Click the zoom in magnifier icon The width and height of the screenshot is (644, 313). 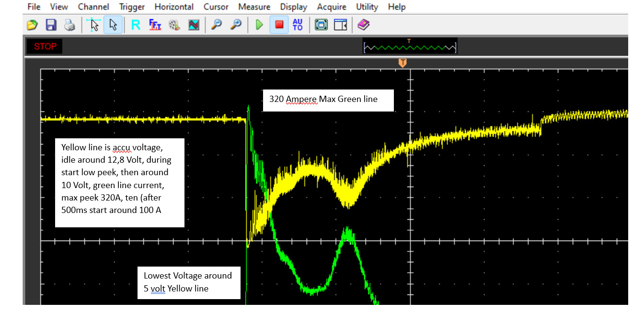tap(236, 25)
